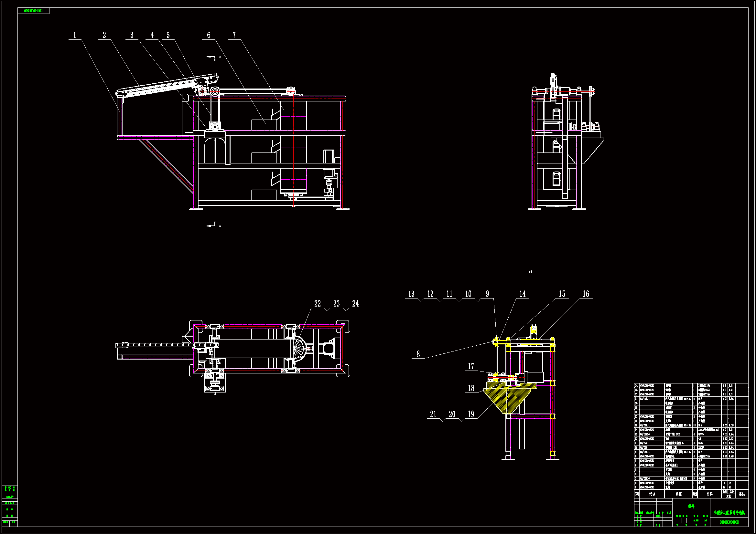
Task: Click callout number 17 near hopper
Action: point(471,366)
